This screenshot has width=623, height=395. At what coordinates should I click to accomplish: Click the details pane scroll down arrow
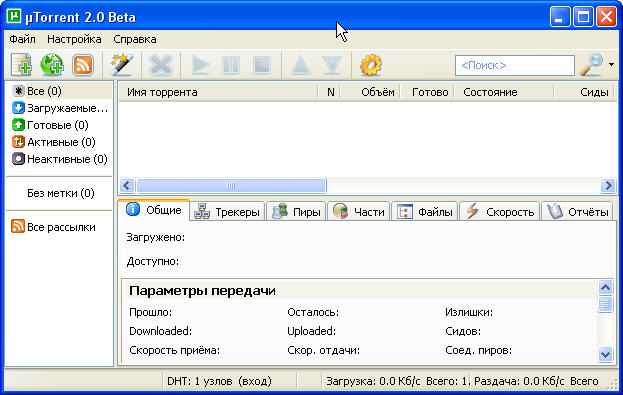click(606, 354)
